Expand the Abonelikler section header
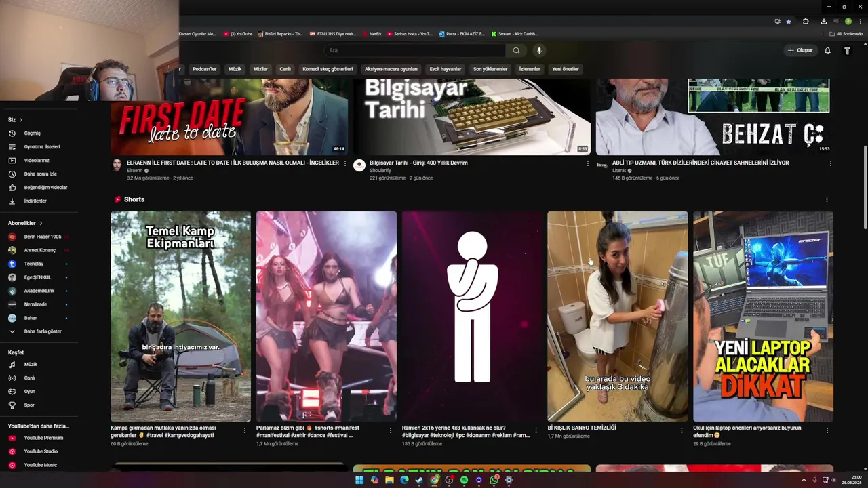Screen dimensions: 868x488 (x=25, y=223)
